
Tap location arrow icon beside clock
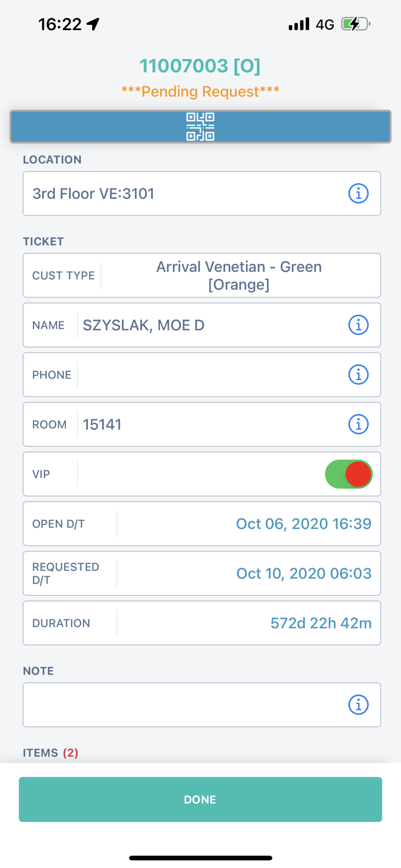point(93,24)
